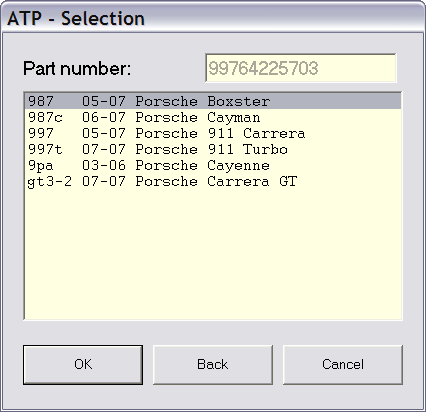Select the 987c Porsche Cayman entry
This screenshot has height=412, width=426.
click(213, 117)
